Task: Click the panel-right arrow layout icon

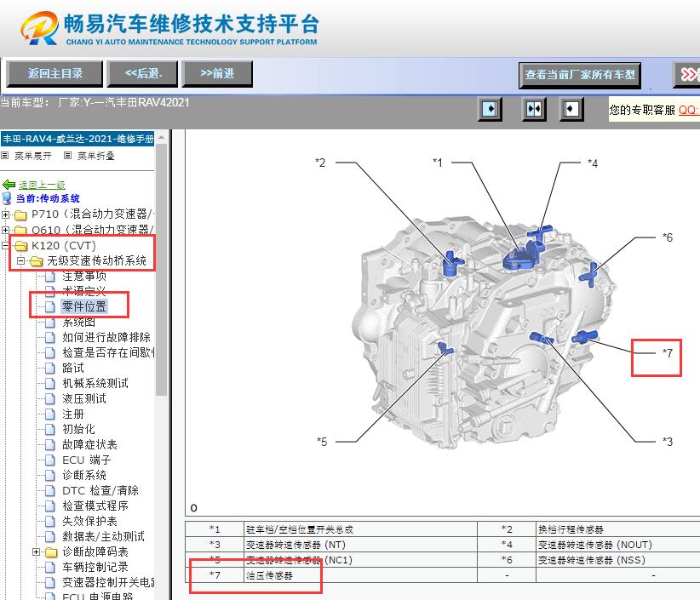Action: tap(490, 109)
